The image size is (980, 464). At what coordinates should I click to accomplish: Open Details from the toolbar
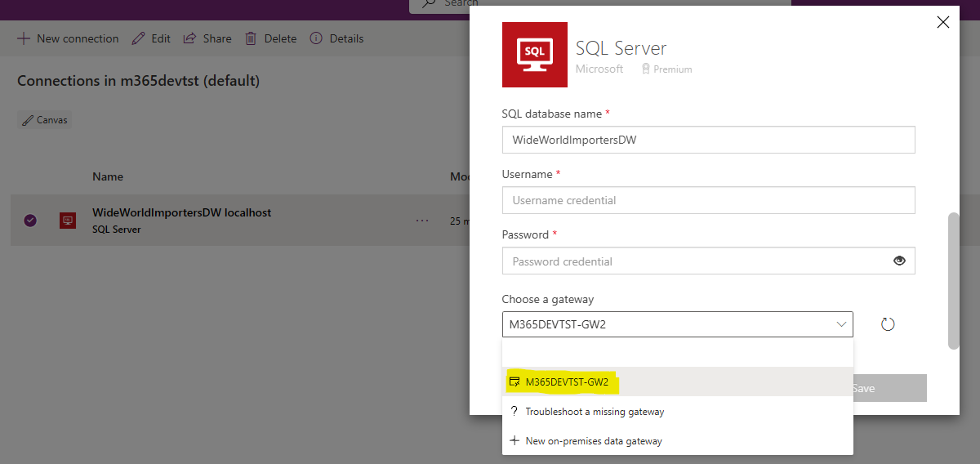336,38
